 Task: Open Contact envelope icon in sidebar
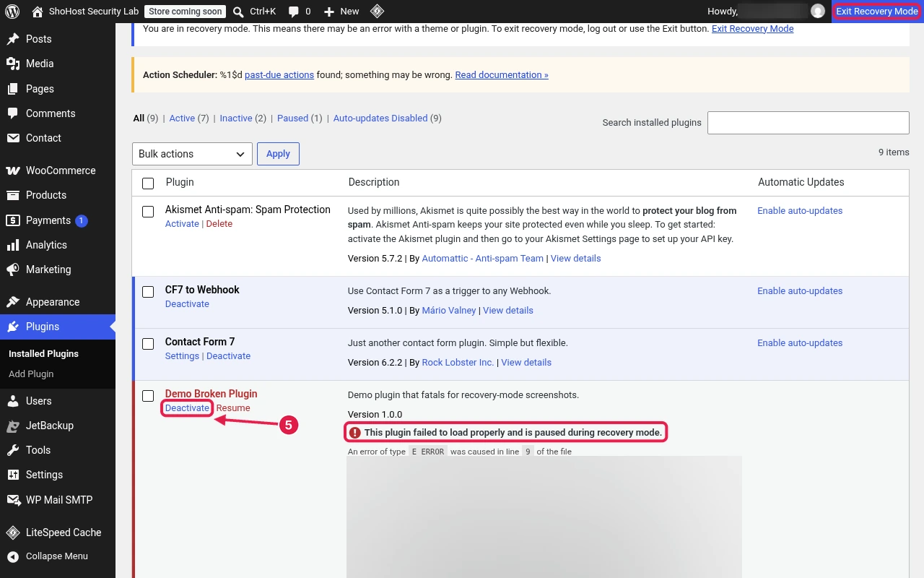tap(13, 138)
